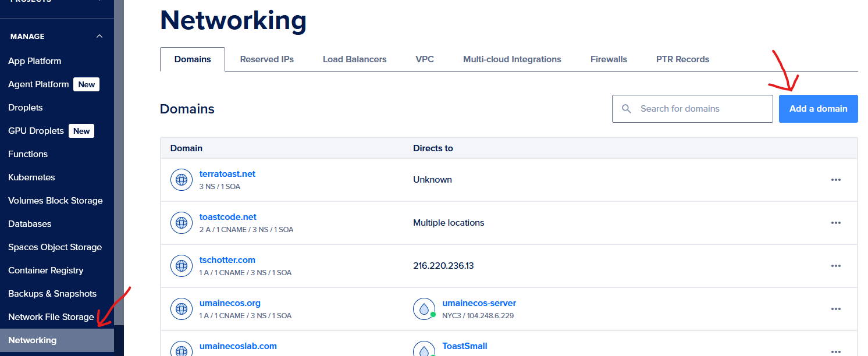The image size is (868, 356).
Task: Open more options for toastcode.net
Action: coord(836,223)
